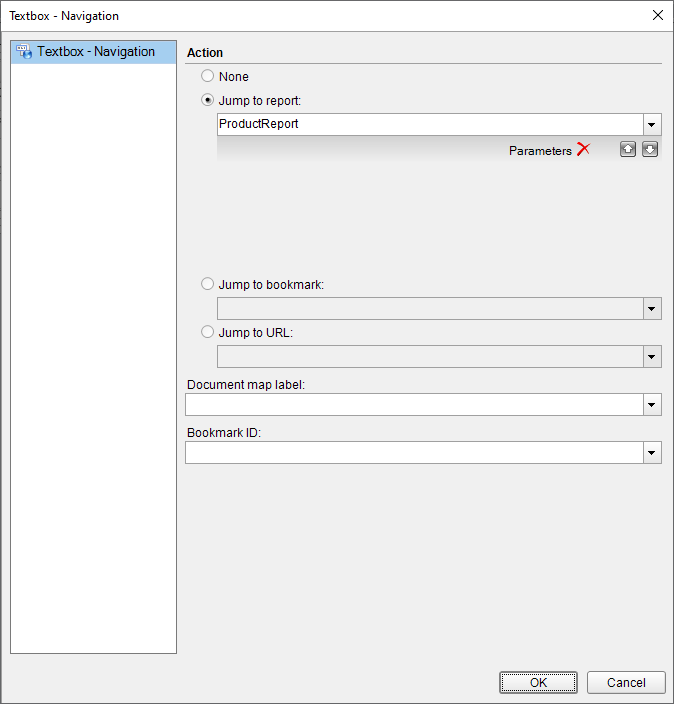Select the None action radio button
The height and width of the screenshot is (704, 674).
click(x=207, y=76)
